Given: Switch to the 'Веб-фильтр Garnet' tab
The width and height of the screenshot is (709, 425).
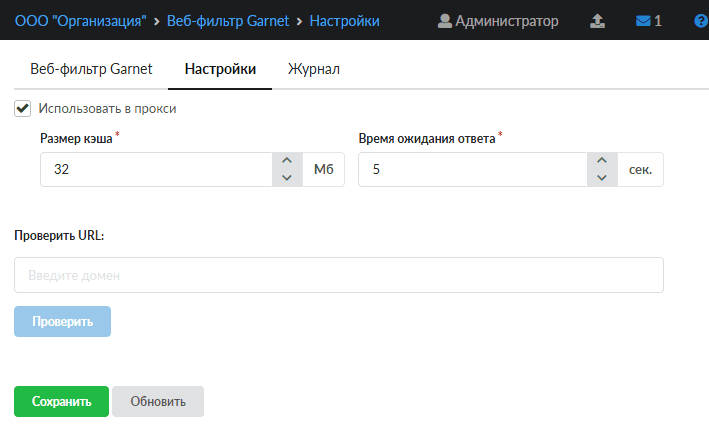Looking at the screenshot, I should coord(91,69).
